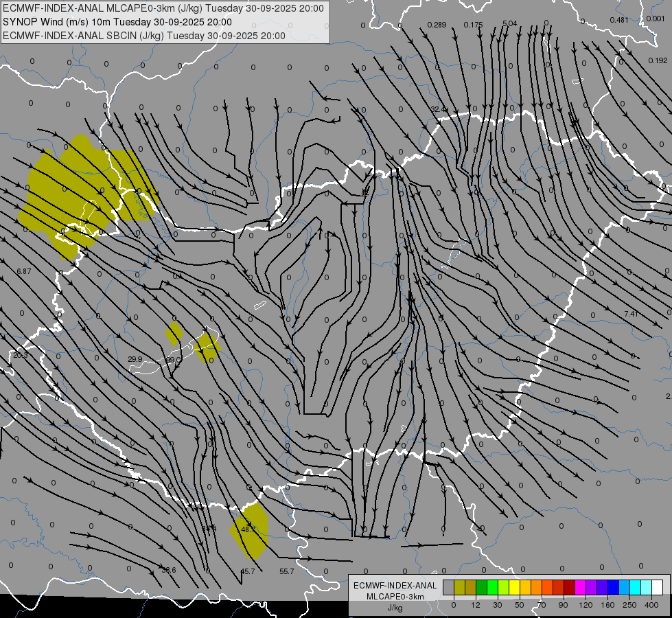Click the 48.7 value inside the olive patch

(x=248, y=529)
